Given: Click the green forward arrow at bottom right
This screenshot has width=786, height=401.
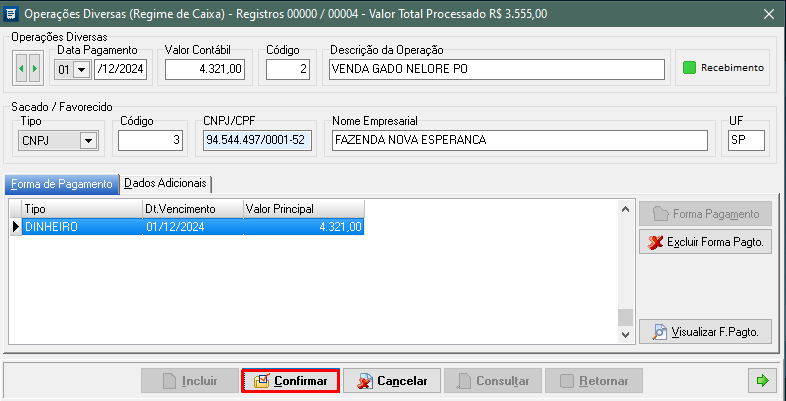Looking at the screenshot, I should 761,380.
